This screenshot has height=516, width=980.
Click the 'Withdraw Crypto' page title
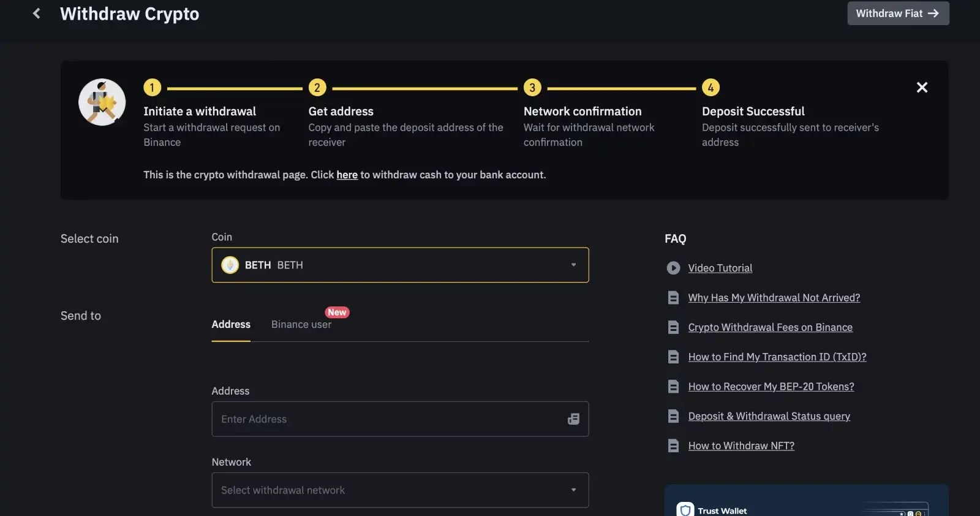pos(130,14)
